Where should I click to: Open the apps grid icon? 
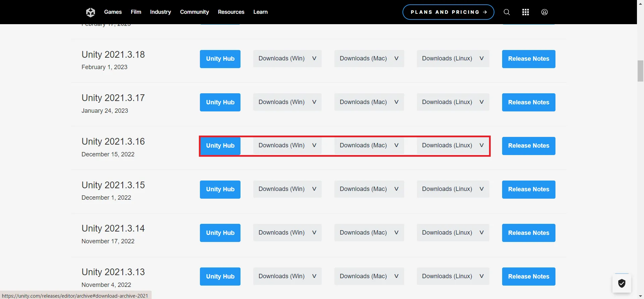(525, 12)
